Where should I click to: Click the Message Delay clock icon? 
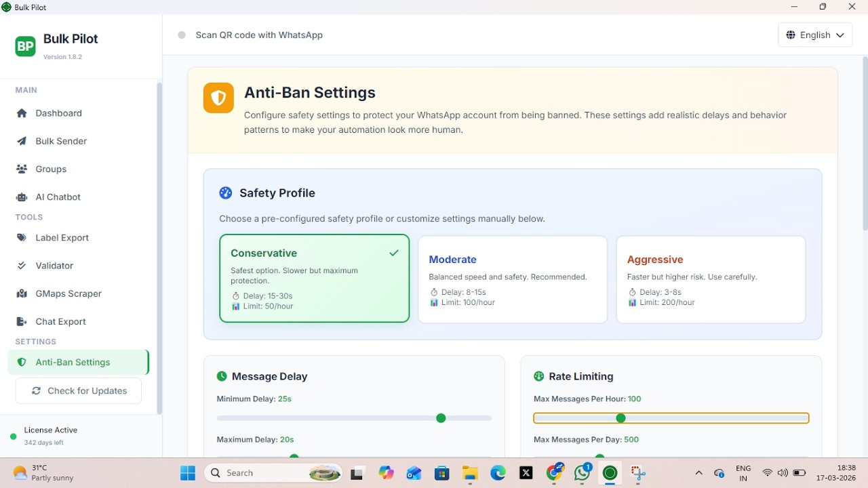[222, 376]
